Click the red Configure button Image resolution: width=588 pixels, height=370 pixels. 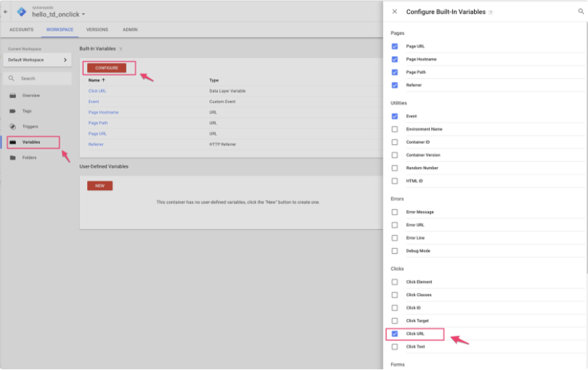(x=107, y=67)
